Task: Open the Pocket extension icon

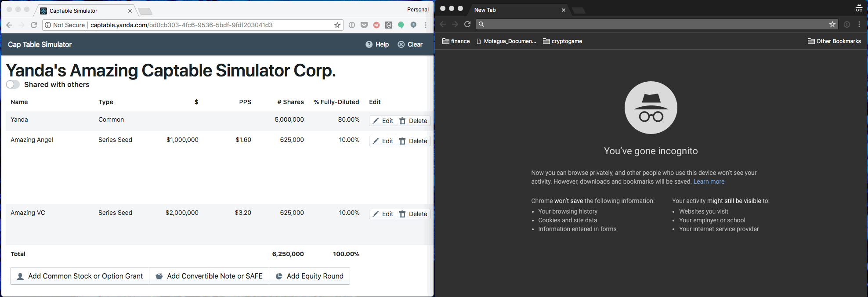Action: [x=364, y=25]
